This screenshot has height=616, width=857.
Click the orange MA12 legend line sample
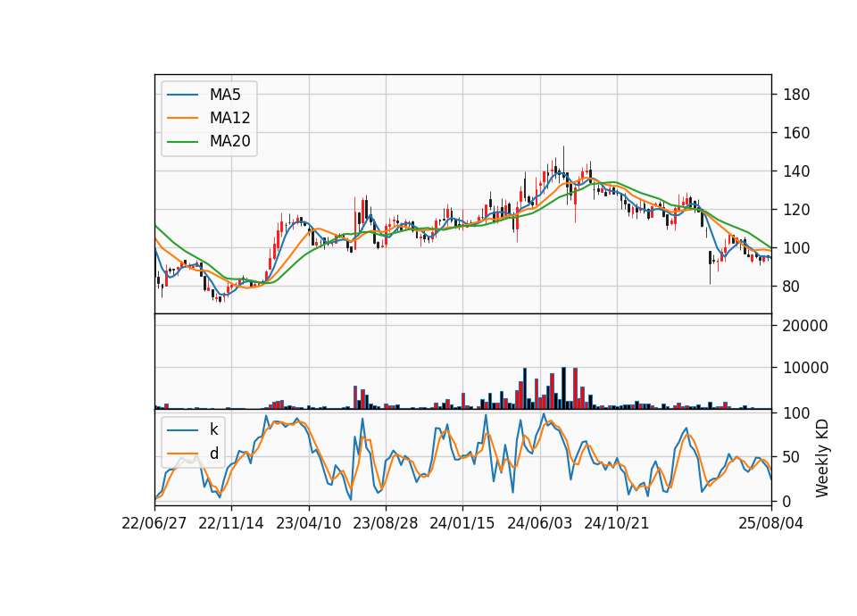[182, 118]
